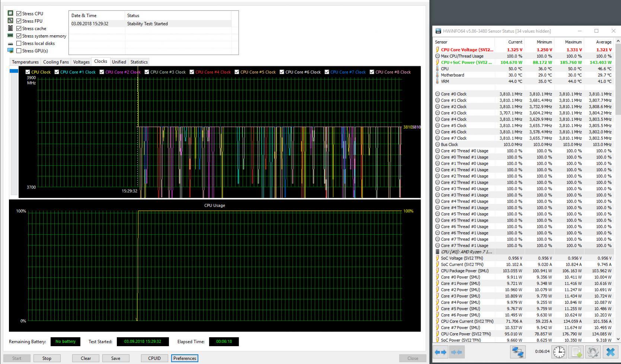This screenshot has width=621, height=364.
Task: Start sensor logging with the sheet-plus icon
Action: (x=576, y=352)
